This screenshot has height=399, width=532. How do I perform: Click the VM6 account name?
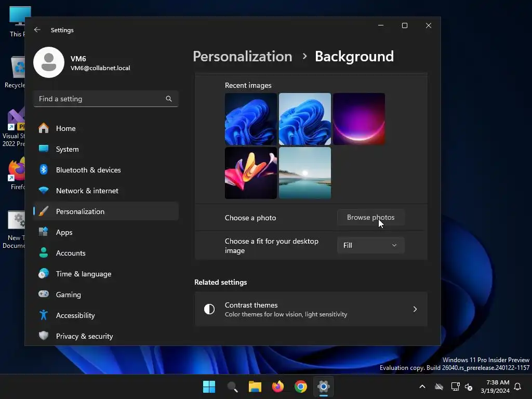[x=78, y=59]
